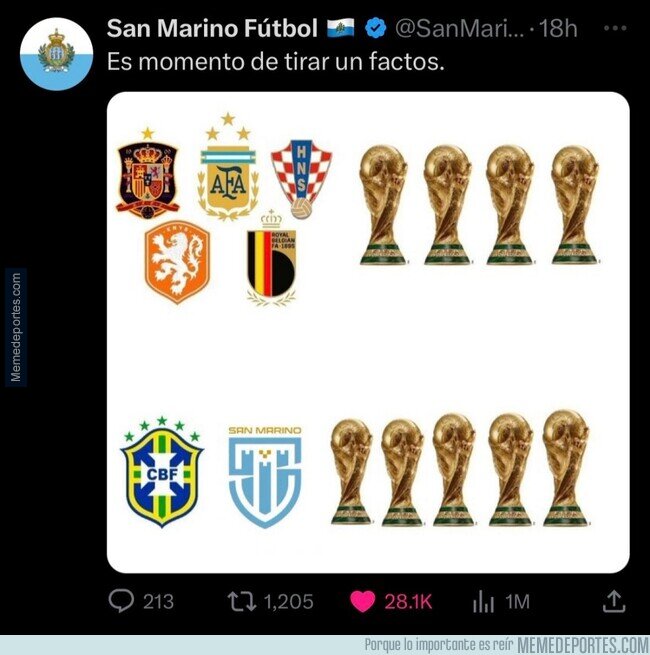Share the tweet via upload icon
The height and width of the screenshot is (655, 650).
[x=613, y=601]
